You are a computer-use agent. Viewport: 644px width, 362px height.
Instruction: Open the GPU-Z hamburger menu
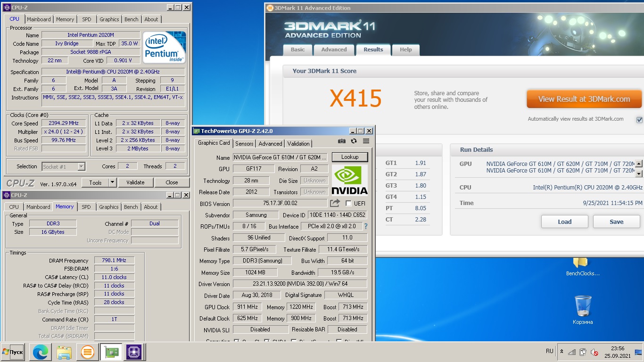click(x=366, y=141)
